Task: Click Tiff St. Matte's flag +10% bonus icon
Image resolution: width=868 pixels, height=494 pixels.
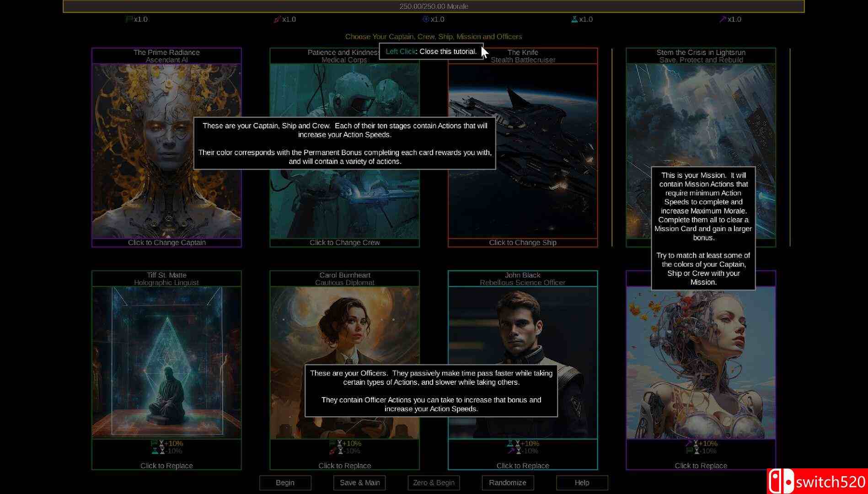Action: pos(154,443)
